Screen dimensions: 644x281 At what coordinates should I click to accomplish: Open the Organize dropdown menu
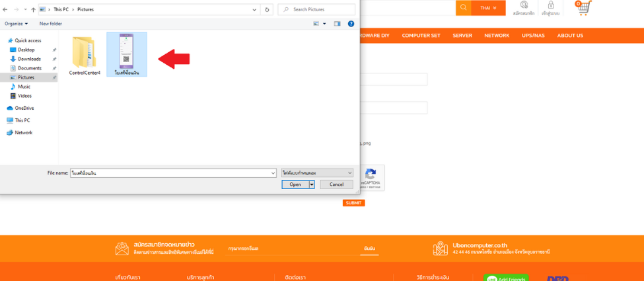tap(16, 24)
